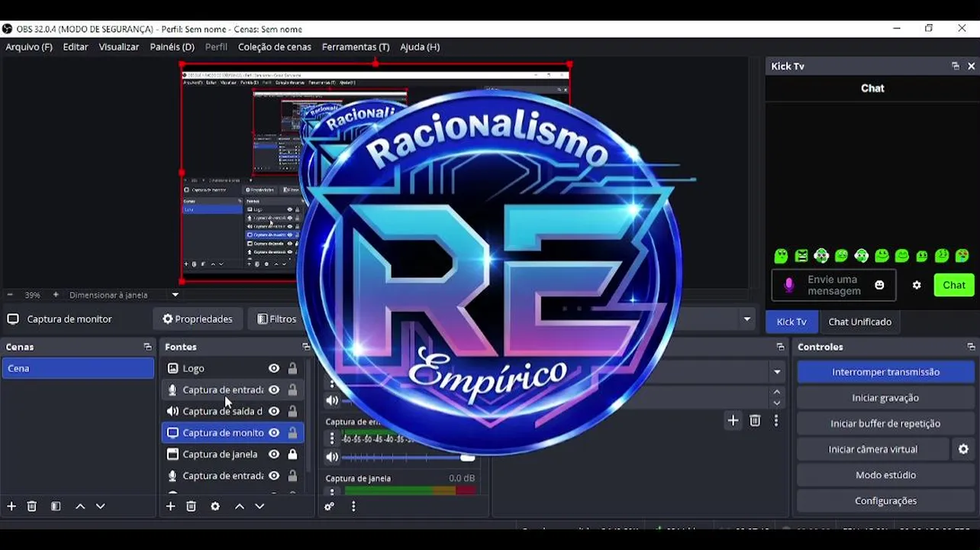Add a new scene with the Cenas plus icon
Image resolution: width=980 pixels, height=550 pixels.
click(x=11, y=506)
